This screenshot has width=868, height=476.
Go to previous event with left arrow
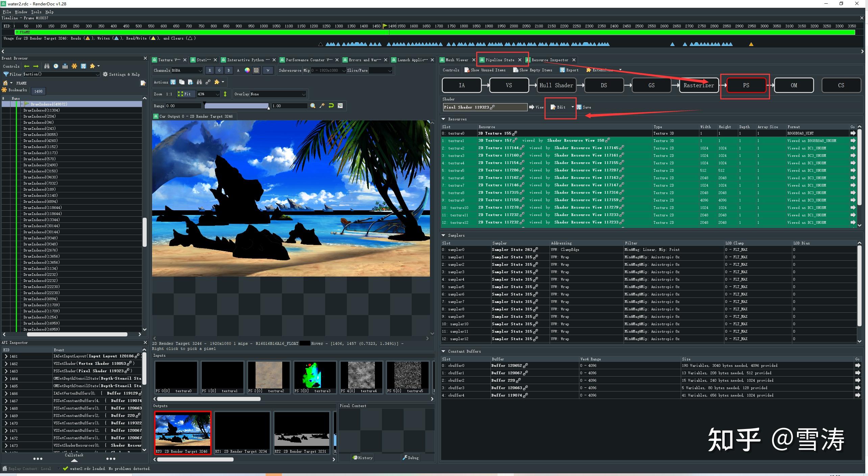point(27,66)
